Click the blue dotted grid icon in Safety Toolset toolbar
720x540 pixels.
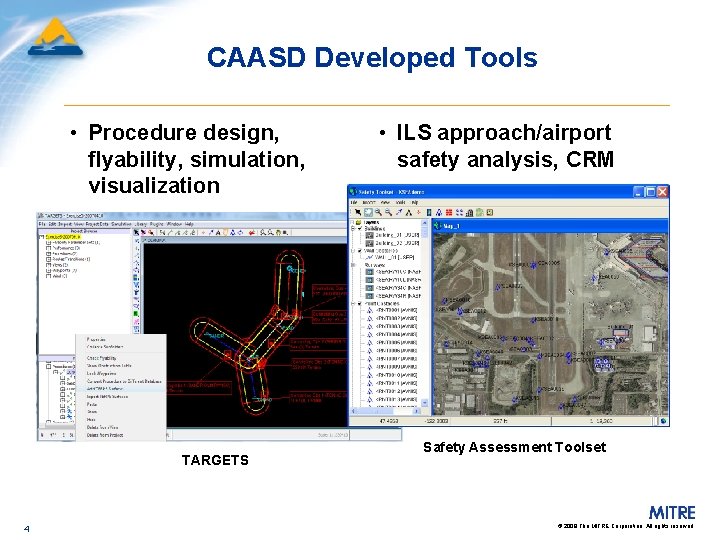[459, 212]
